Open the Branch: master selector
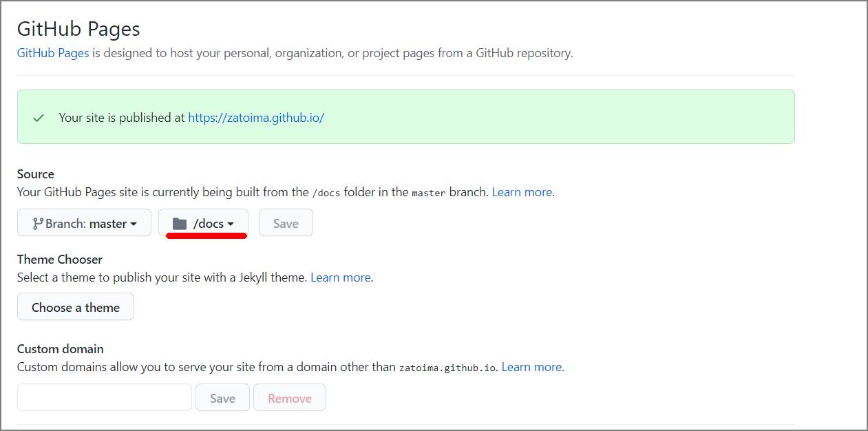The width and height of the screenshot is (868, 431). click(84, 223)
